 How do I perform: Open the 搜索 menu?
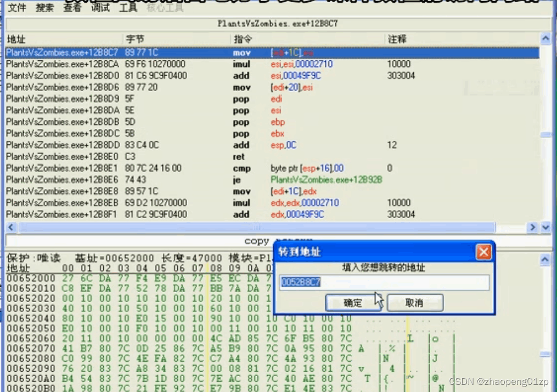coord(44,8)
